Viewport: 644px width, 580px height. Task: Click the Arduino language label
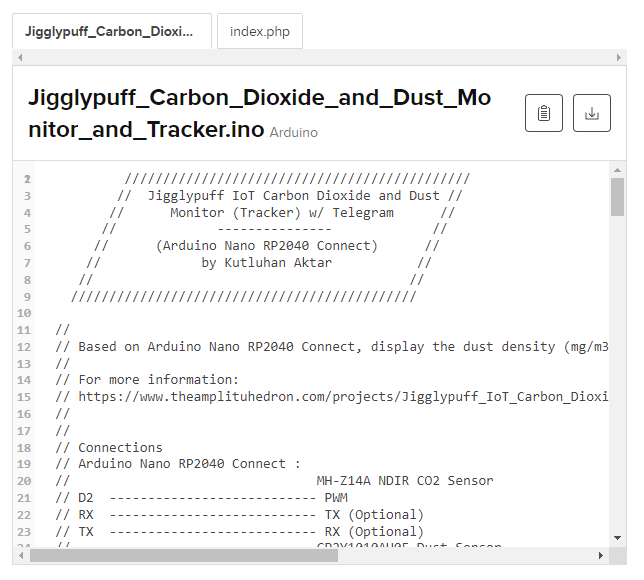pyautogui.click(x=294, y=132)
